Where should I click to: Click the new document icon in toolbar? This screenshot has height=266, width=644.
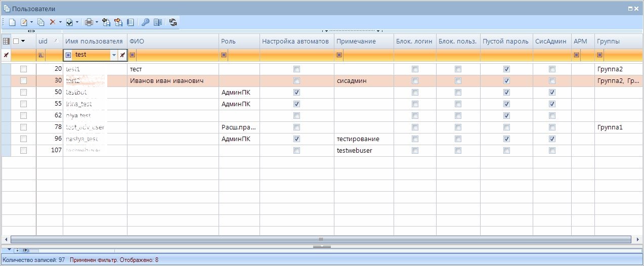pyautogui.click(x=12, y=22)
